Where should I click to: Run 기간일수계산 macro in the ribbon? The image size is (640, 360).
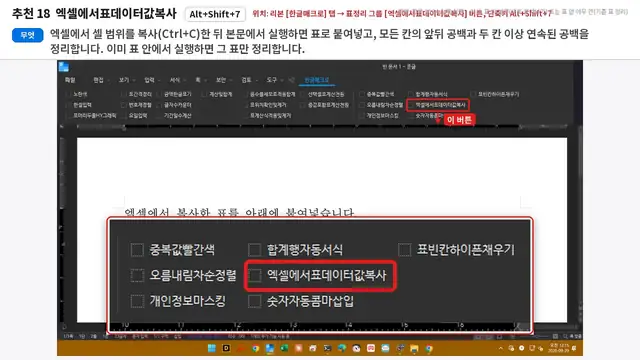click(174, 116)
